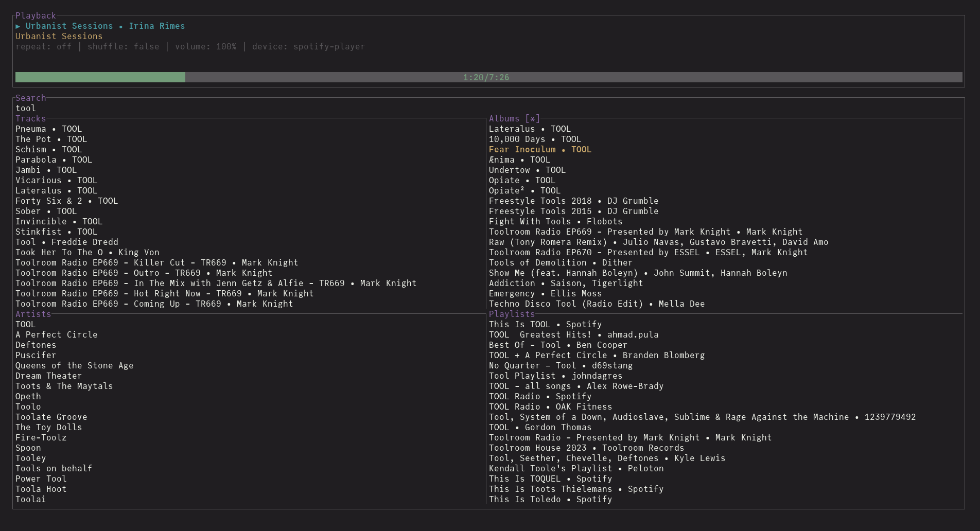The image size is (980, 531).
Task: Select artist 'Toolai'
Action: (x=30, y=499)
